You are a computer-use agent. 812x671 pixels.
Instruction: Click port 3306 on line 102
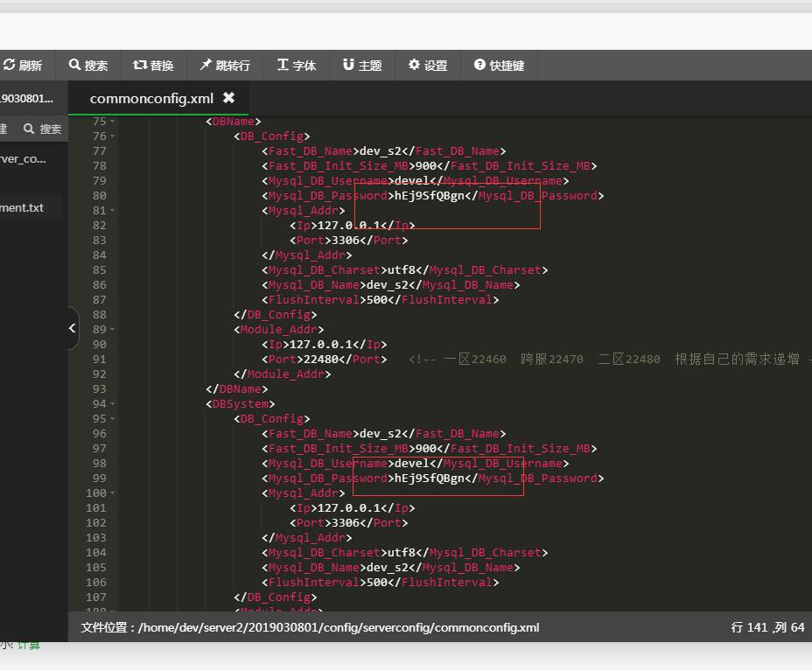tap(346, 523)
